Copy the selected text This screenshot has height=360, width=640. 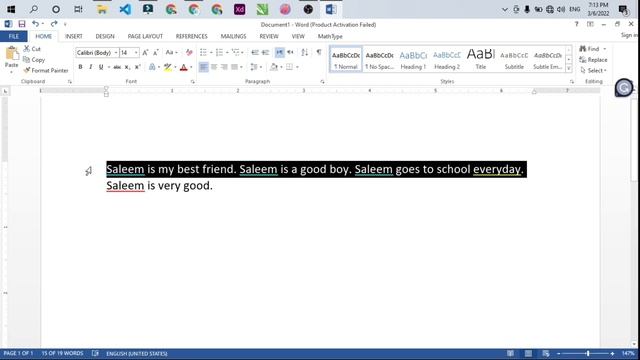34,60
